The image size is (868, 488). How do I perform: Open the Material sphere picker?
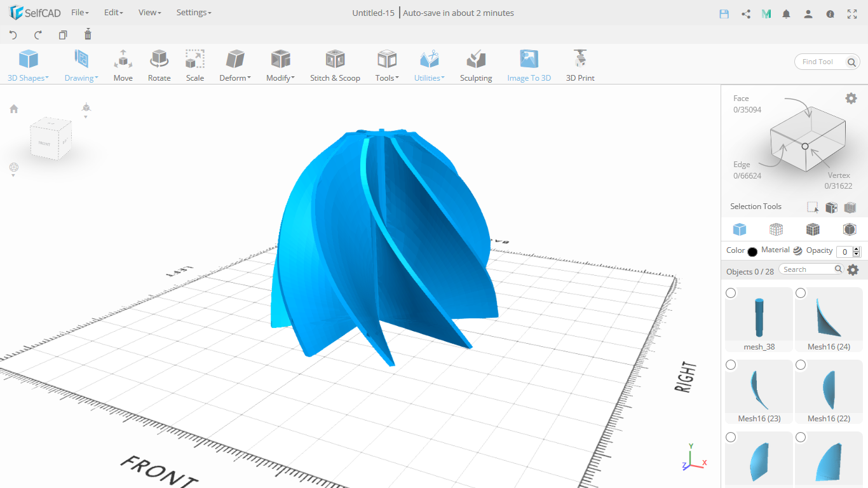coord(797,251)
